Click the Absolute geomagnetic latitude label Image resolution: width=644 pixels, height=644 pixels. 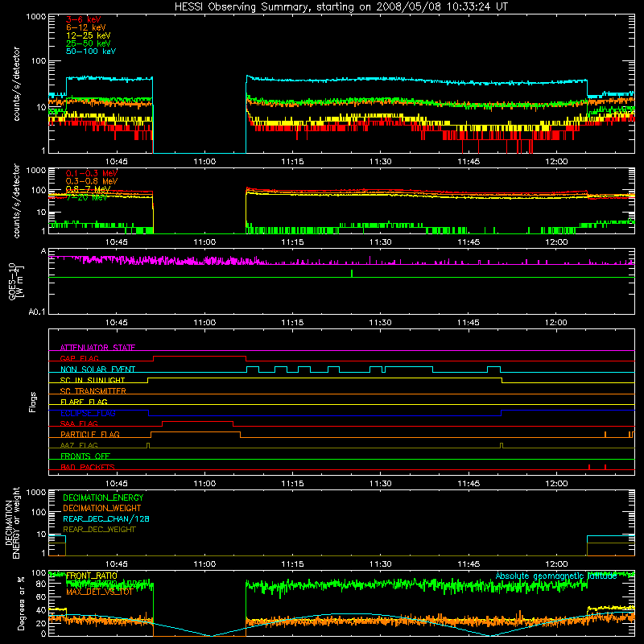pyautogui.click(x=556, y=576)
